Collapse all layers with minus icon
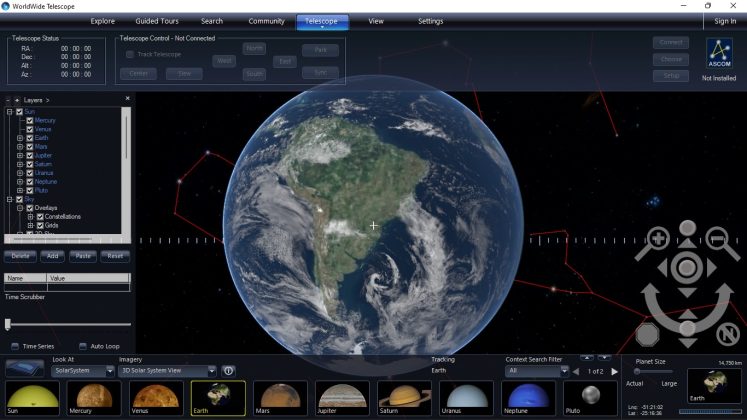Image resolution: width=747 pixels, height=420 pixels. pos(8,100)
